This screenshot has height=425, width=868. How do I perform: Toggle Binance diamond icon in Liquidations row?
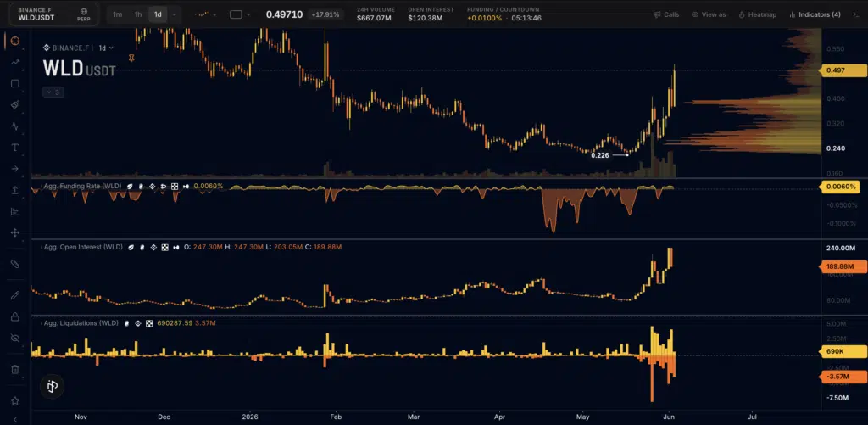point(138,322)
